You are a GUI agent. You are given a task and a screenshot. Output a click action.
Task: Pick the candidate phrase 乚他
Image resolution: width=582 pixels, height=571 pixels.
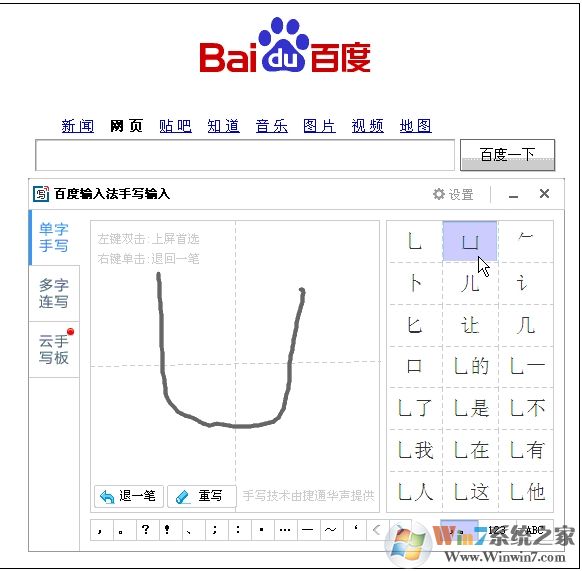525,492
